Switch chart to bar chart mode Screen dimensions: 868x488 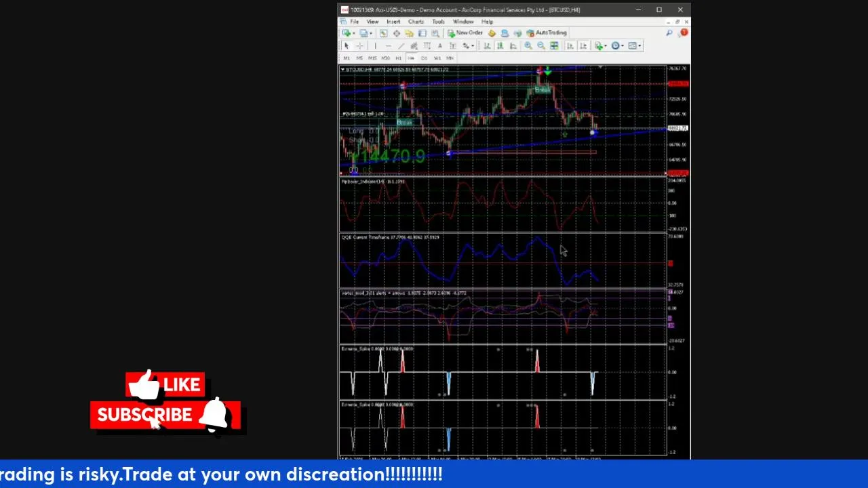(x=487, y=45)
